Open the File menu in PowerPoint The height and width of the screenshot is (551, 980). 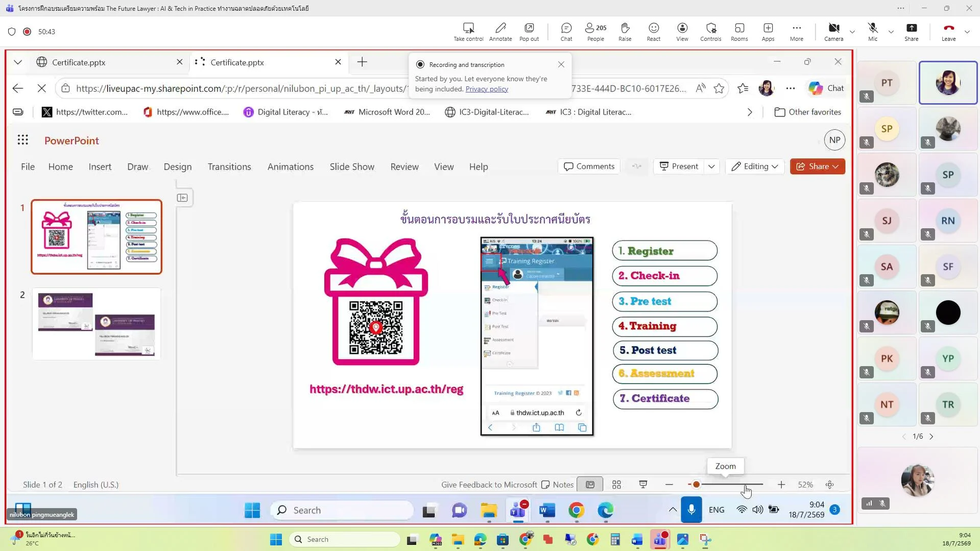tap(28, 167)
